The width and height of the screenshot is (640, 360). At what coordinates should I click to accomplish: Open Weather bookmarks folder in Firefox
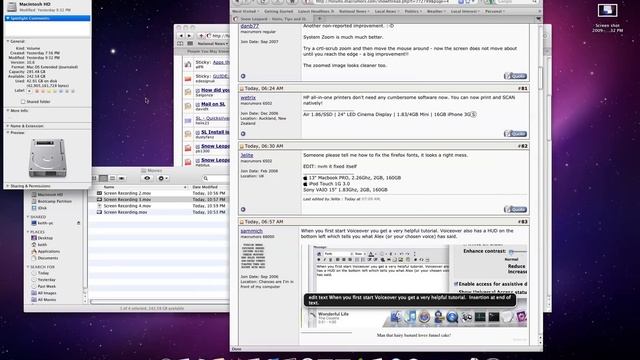tap(436, 11)
